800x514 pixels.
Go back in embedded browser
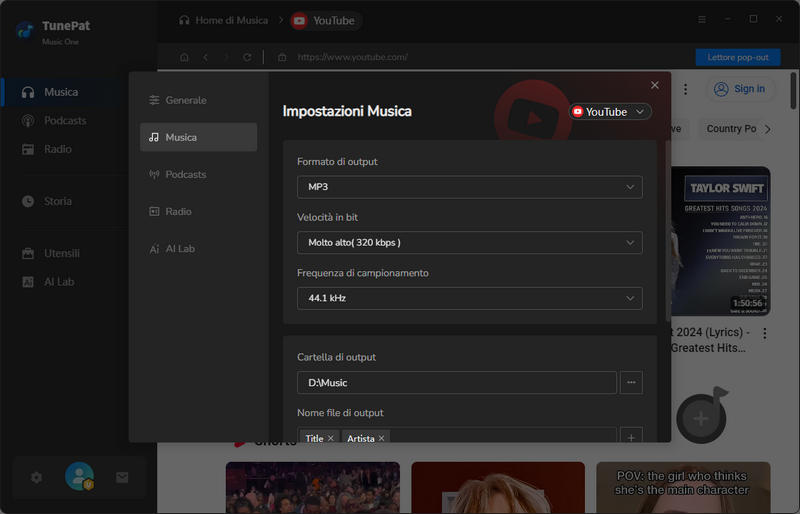(x=206, y=57)
